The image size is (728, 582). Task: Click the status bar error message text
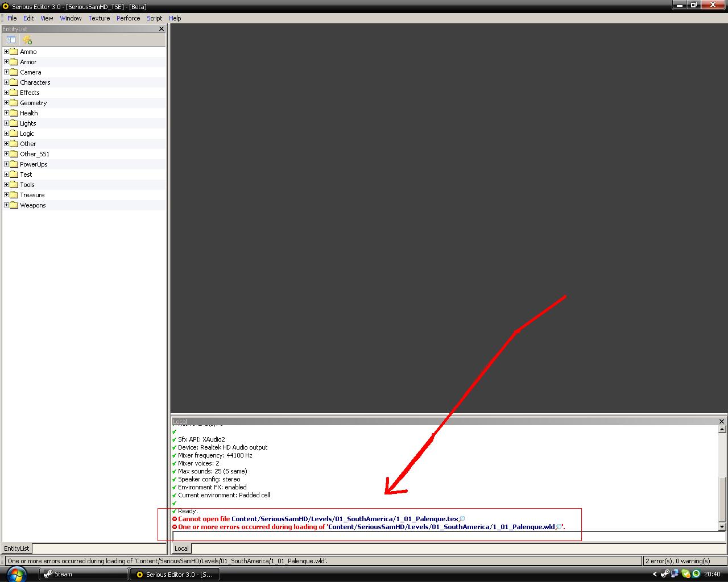(x=167, y=561)
